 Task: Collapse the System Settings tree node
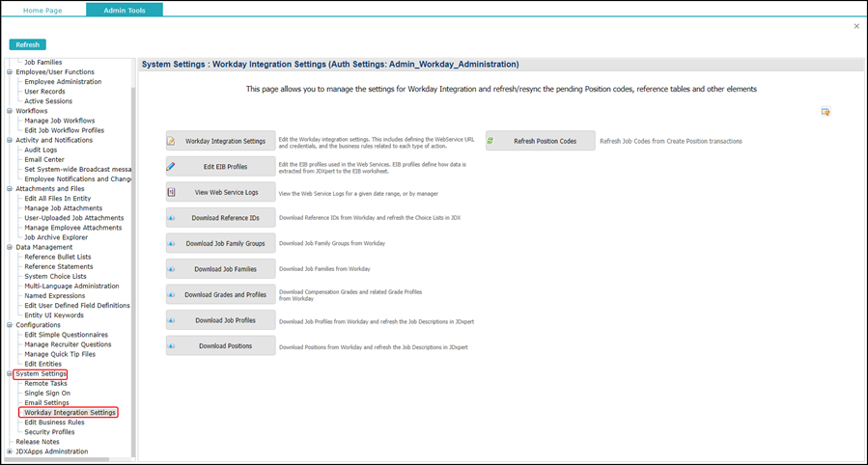click(10, 373)
